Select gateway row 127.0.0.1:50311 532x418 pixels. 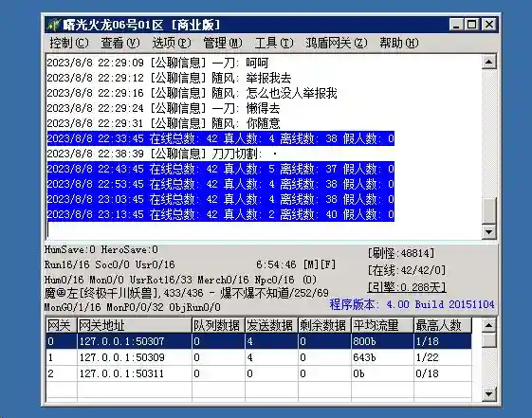pyautogui.click(x=259, y=373)
